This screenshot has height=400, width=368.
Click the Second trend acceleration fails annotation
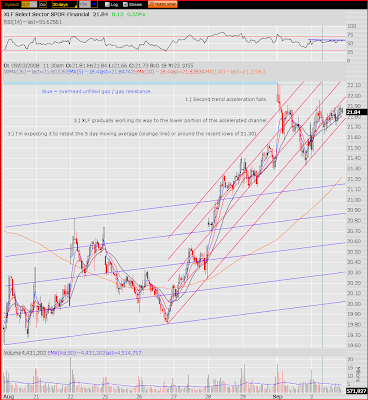coord(226,99)
